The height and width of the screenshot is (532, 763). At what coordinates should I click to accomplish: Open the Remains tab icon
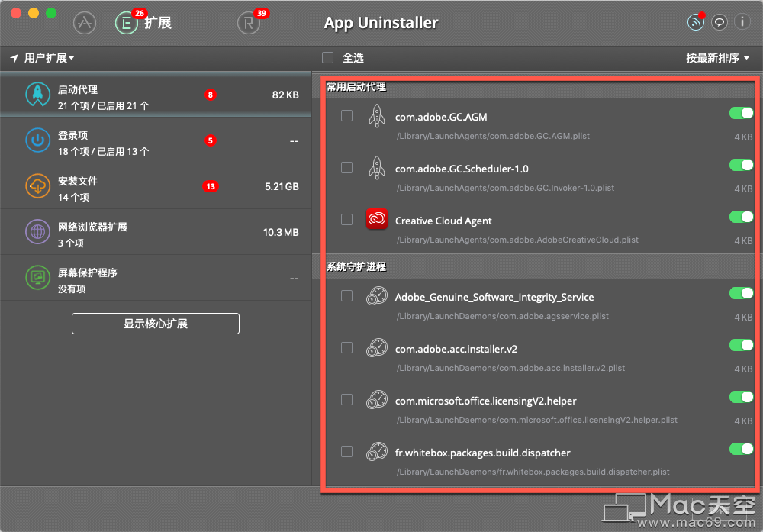[x=249, y=23]
